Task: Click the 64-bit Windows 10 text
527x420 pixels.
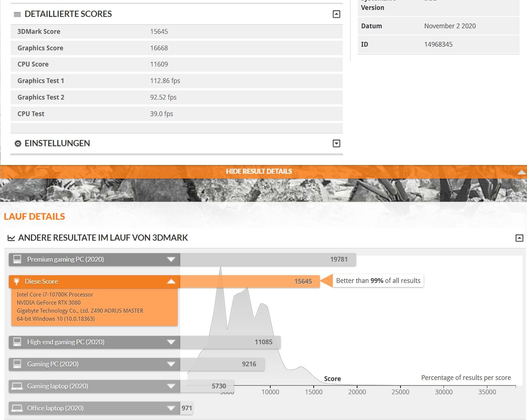Action: pos(56,319)
